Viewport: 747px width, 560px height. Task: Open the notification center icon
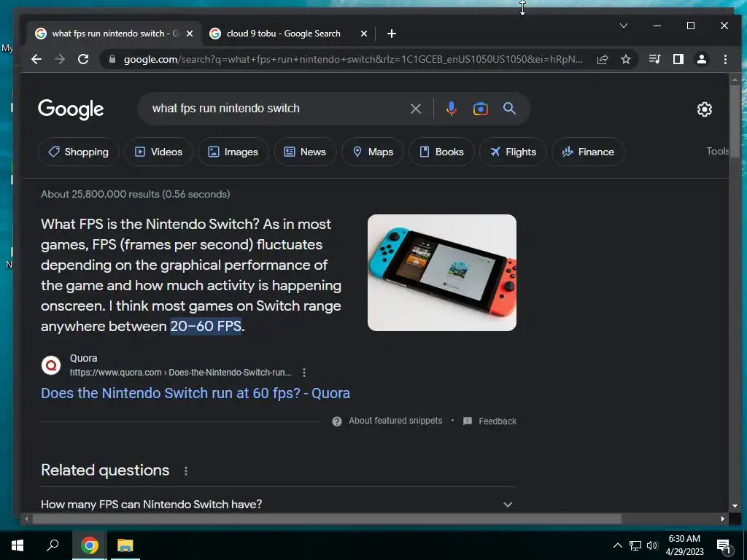724,546
